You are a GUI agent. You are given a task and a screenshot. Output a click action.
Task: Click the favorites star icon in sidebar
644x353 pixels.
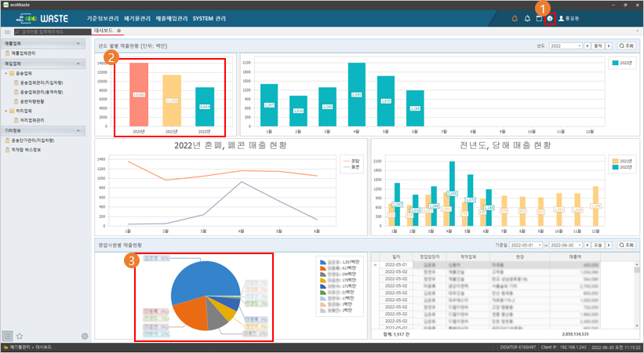tap(20, 336)
